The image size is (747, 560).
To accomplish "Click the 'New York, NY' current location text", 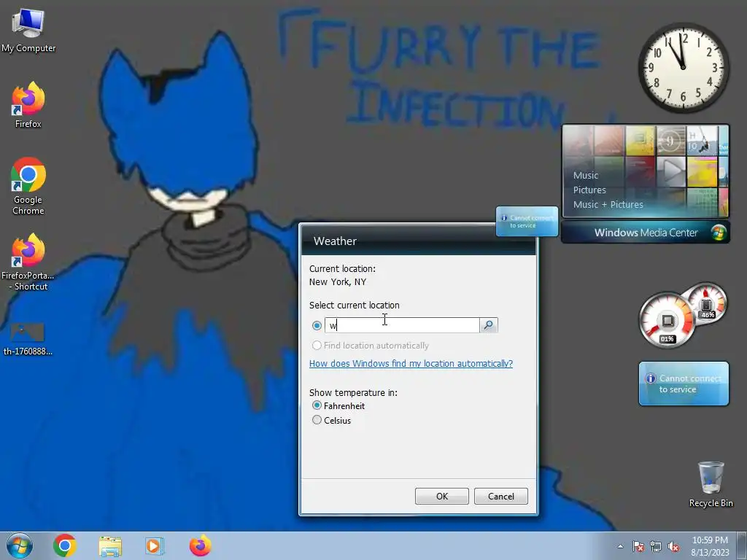I will point(337,282).
